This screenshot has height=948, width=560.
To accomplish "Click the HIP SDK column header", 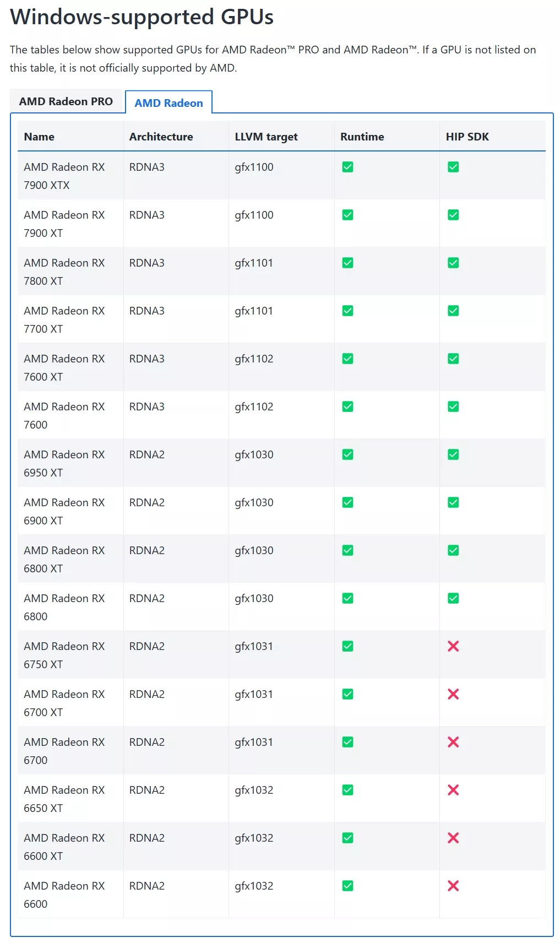I will pyautogui.click(x=467, y=137).
